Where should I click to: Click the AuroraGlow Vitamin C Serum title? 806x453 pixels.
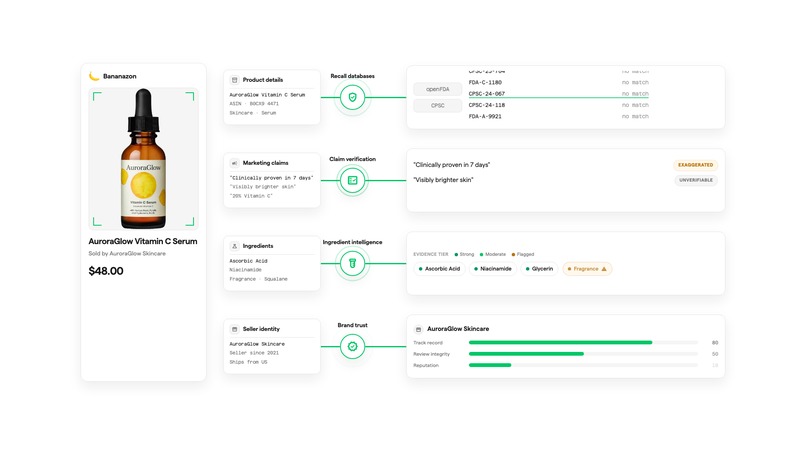(143, 241)
